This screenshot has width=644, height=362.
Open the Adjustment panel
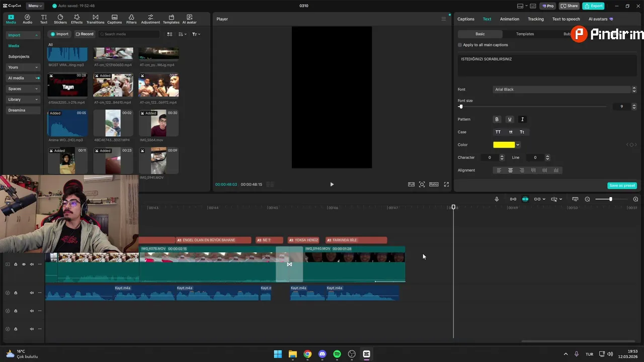tap(150, 19)
